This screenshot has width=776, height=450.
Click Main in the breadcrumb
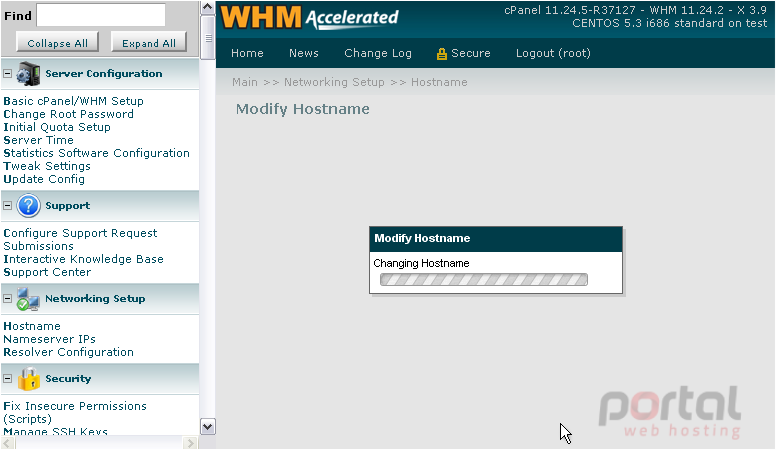(245, 82)
